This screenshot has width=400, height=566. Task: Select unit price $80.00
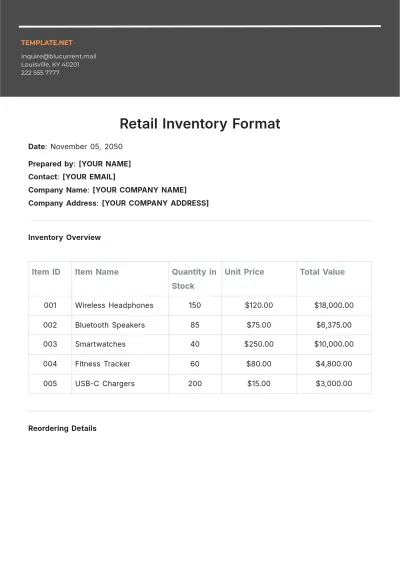click(x=259, y=364)
